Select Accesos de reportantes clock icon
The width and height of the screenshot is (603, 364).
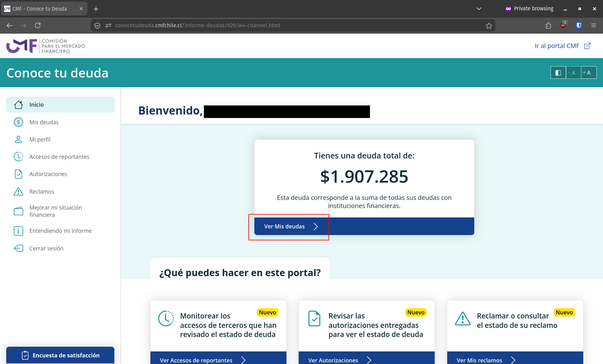19,157
